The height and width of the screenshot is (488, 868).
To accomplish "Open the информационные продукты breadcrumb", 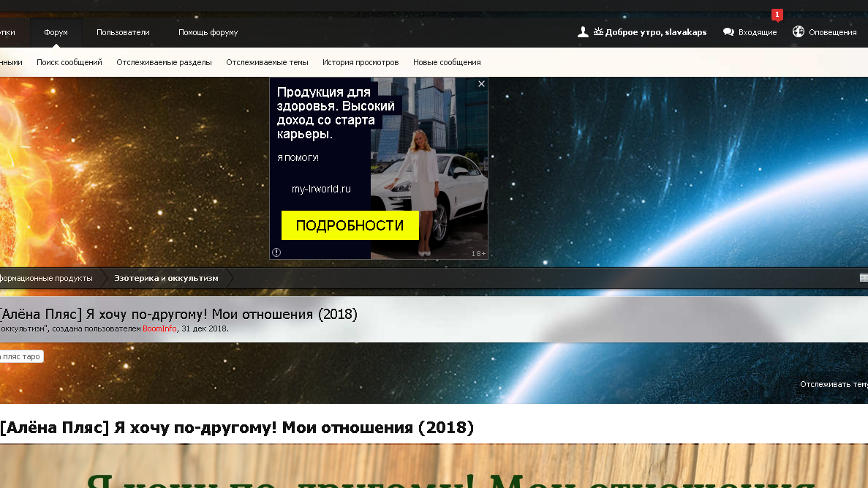I will tap(46, 278).
